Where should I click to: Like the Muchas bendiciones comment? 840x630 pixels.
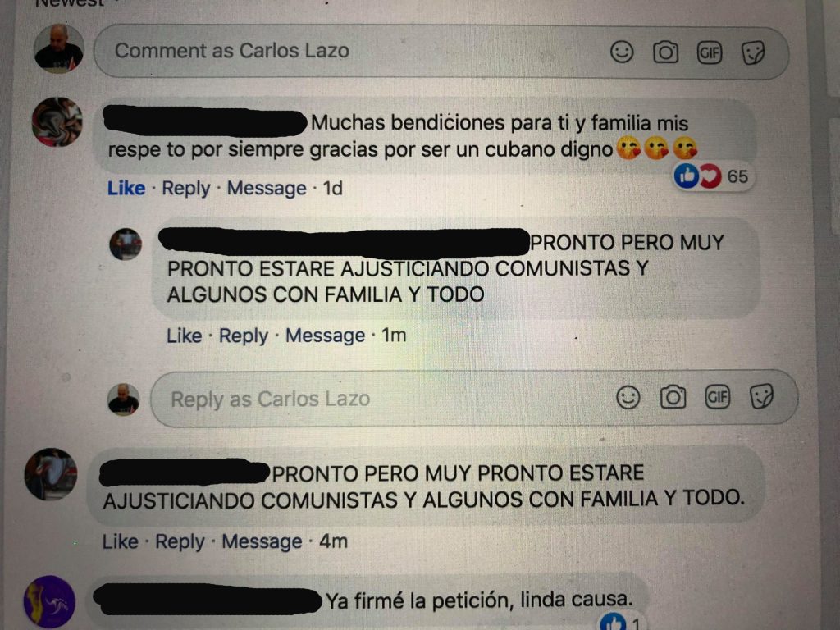(x=126, y=188)
